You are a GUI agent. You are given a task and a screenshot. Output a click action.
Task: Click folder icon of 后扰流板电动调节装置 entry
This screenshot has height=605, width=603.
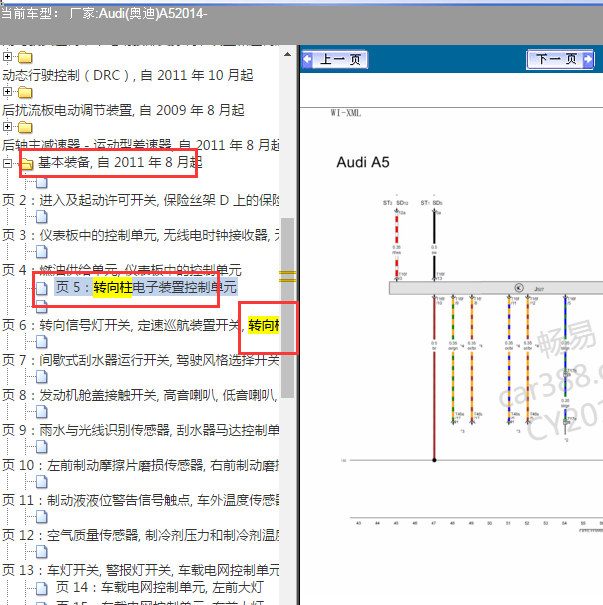pyautogui.click(x=25, y=92)
